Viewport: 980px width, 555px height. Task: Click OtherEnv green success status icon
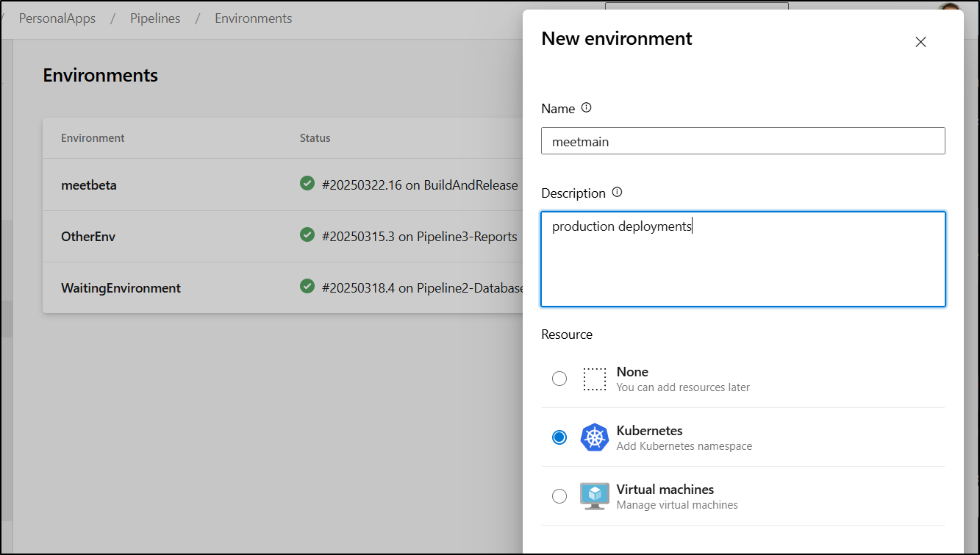coord(307,235)
